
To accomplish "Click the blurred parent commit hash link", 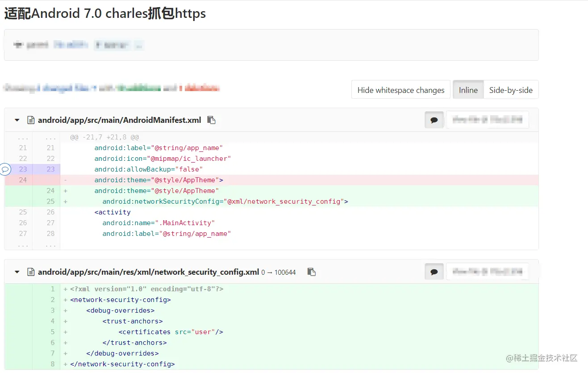I will 71,45.
